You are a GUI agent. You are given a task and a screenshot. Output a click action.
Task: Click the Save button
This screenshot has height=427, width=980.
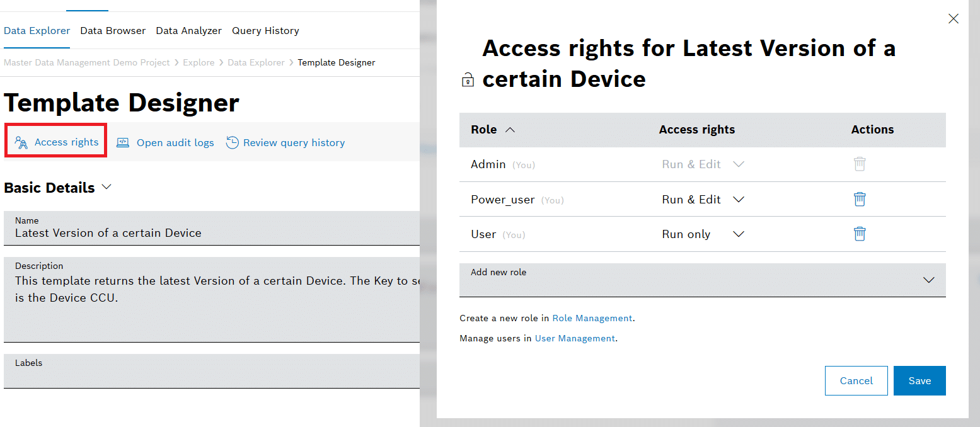919,380
